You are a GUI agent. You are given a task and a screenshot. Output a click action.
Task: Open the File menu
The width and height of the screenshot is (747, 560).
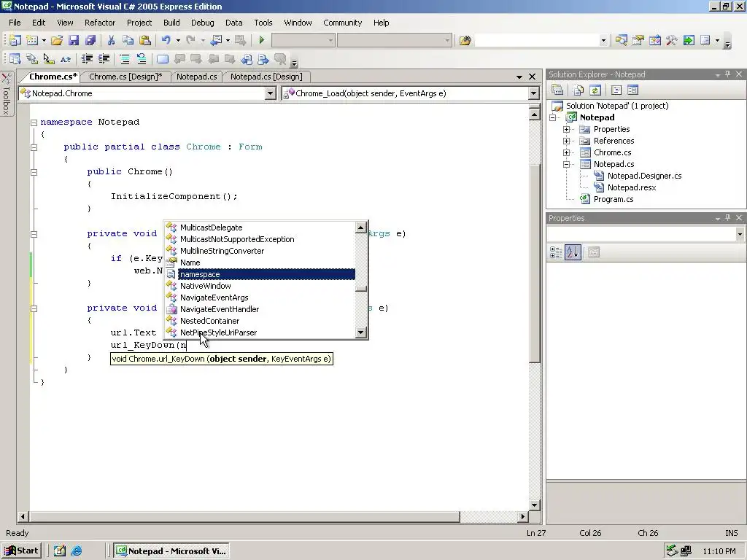pyautogui.click(x=15, y=23)
